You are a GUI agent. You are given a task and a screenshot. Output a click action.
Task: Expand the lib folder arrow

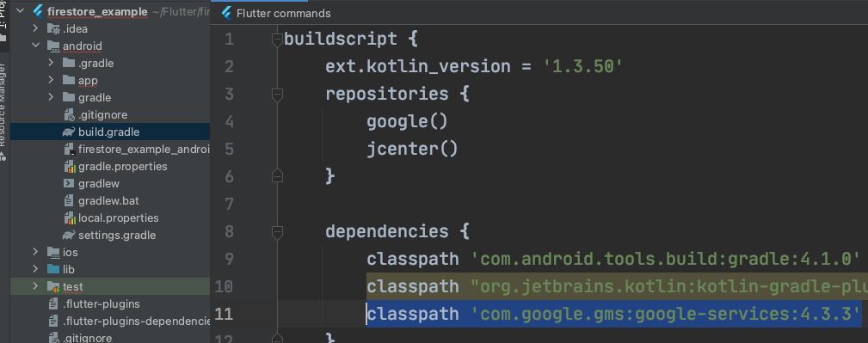(x=35, y=269)
